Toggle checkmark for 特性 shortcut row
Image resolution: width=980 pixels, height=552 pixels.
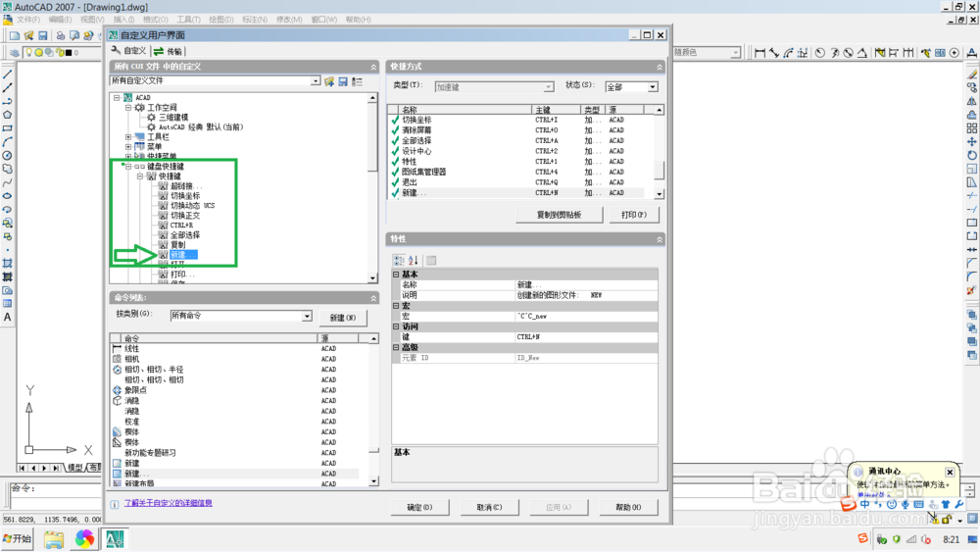tap(394, 162)
